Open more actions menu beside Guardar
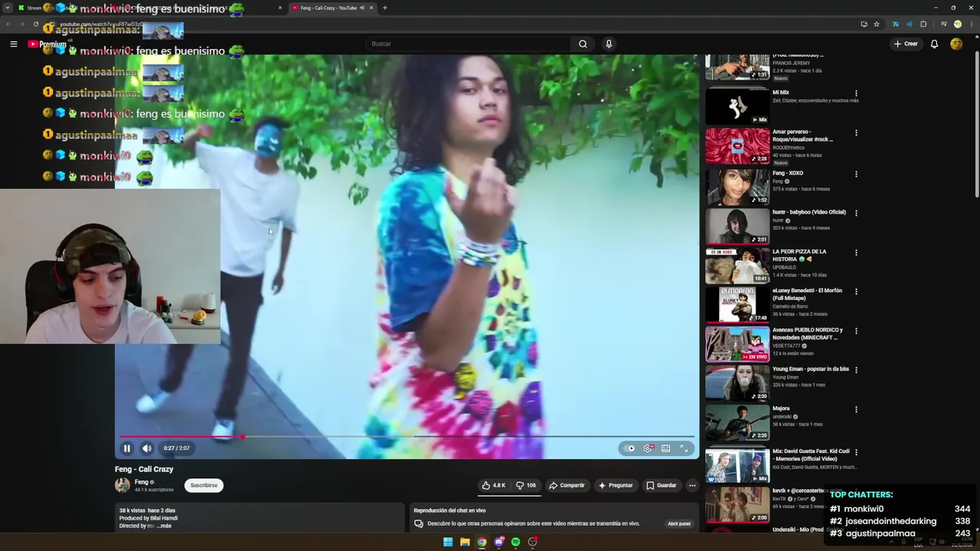The width and height of the screenshot is (980, 551). pos(692,485)
